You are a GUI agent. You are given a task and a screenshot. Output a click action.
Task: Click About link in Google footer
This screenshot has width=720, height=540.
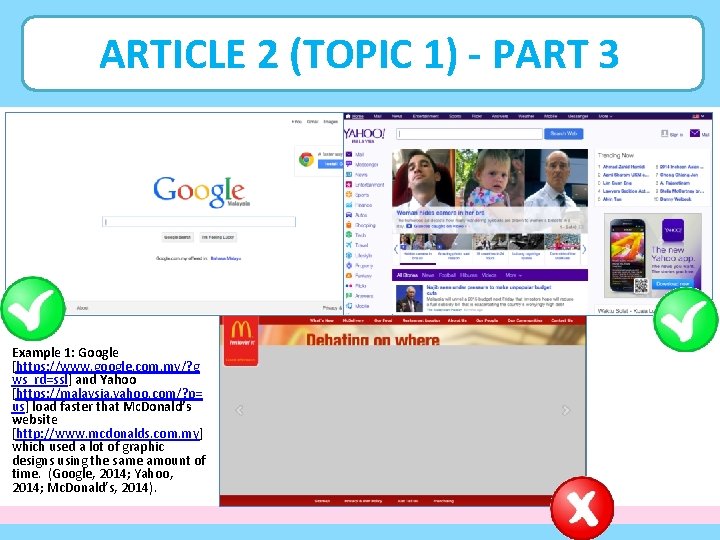pyautogui.click(x=82, y=308)
